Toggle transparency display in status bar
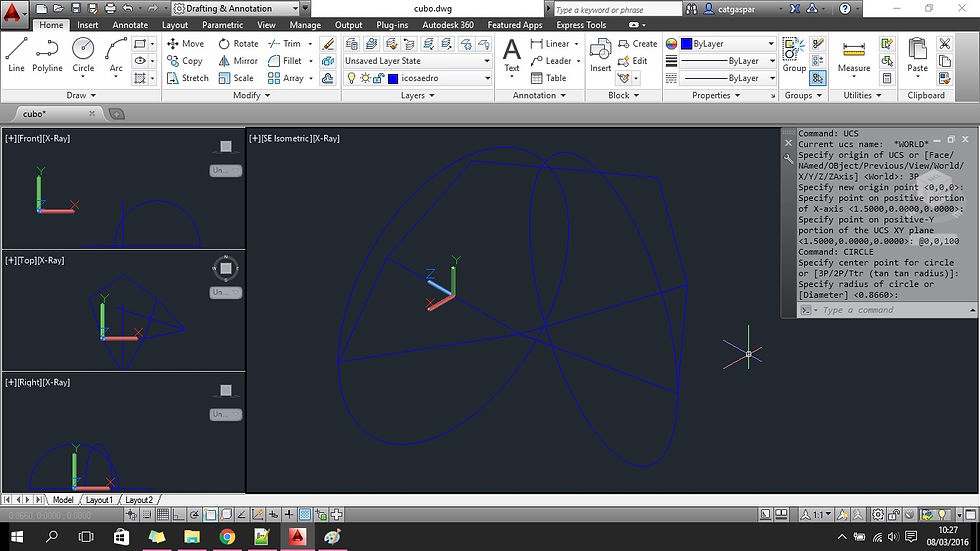 (305, 515)
